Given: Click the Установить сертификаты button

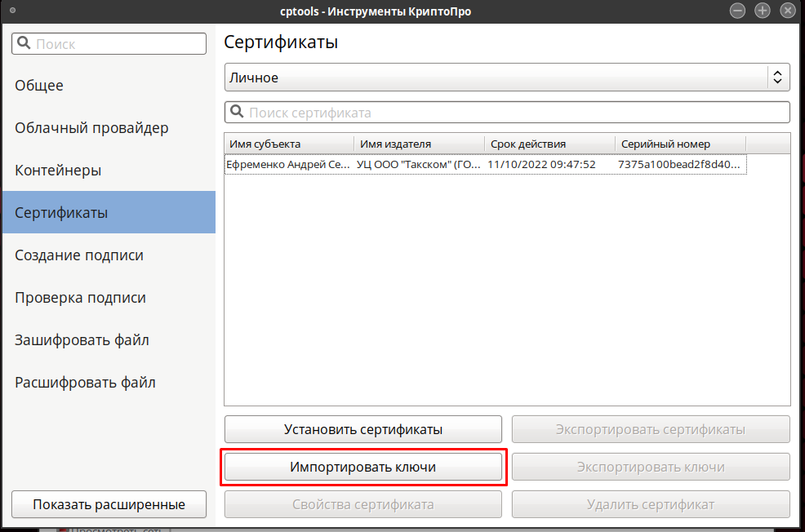Looking at the screenshot, I should point(363,429).
